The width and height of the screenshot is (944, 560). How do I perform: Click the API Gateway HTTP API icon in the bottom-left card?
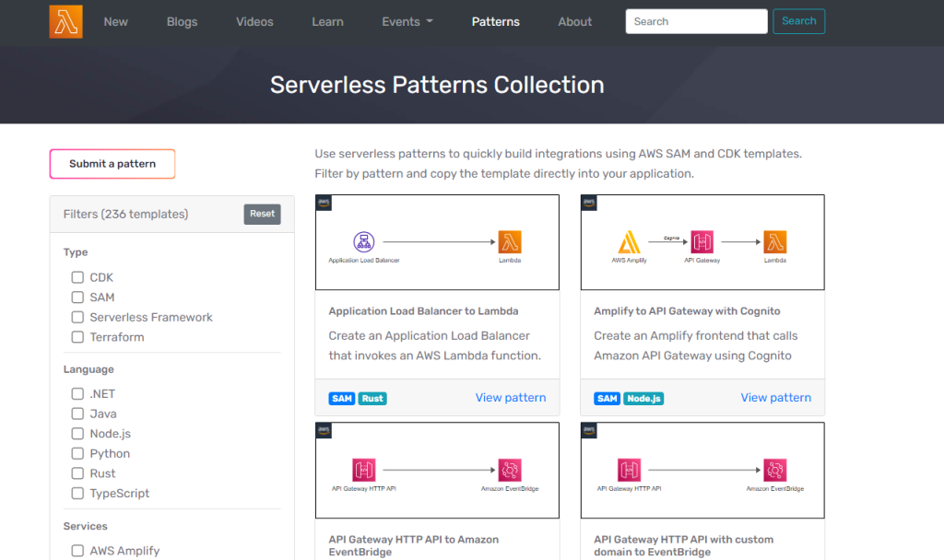362,469
